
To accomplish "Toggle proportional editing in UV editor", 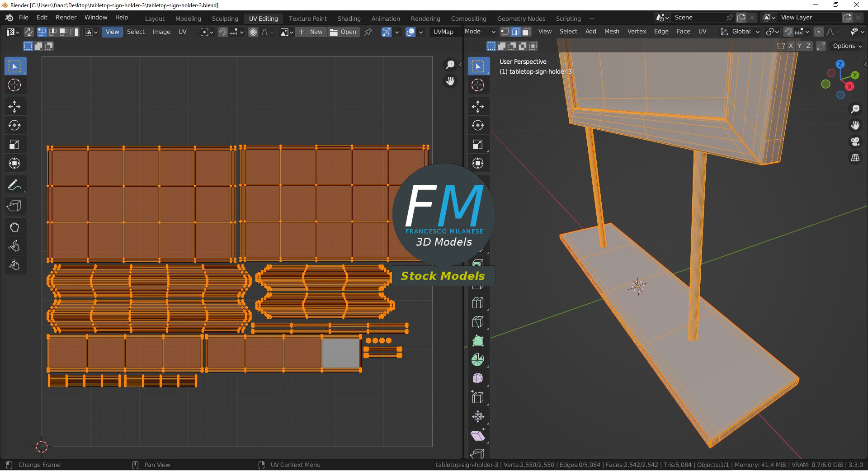I will tap(253, 32).
